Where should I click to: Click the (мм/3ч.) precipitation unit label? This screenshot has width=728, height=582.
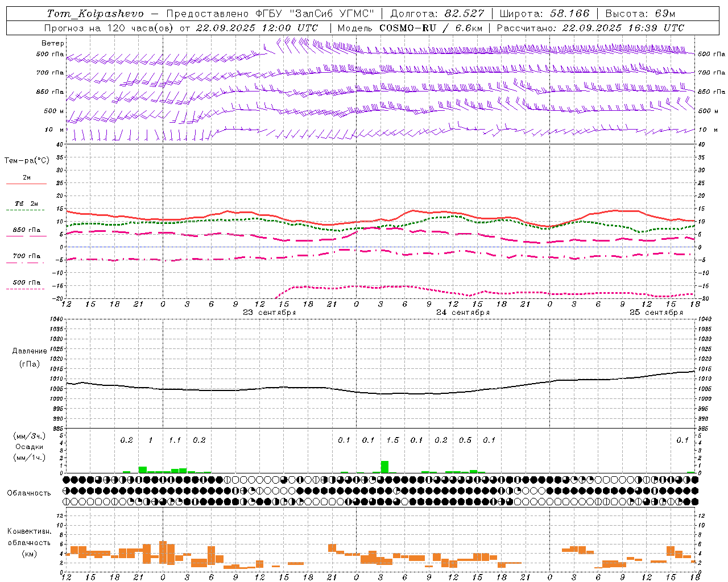pyautogui.click(x=30, y=436)
